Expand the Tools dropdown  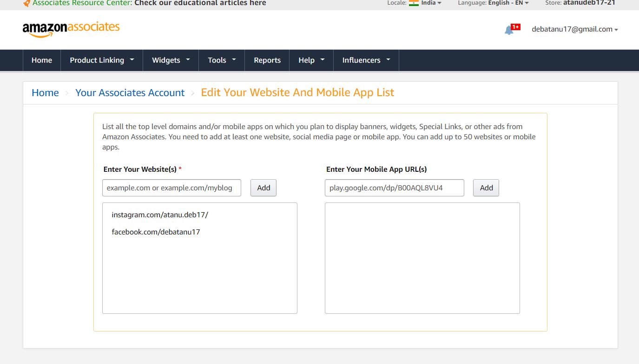[x=221, y=60]
